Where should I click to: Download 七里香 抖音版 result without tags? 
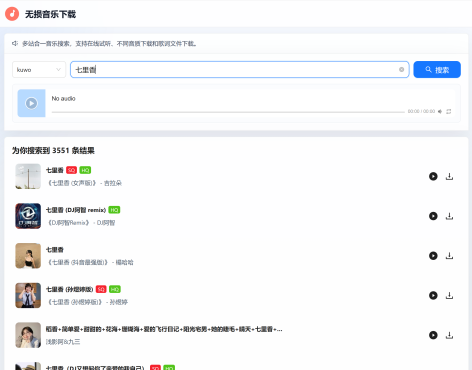(x=449, y=256)
